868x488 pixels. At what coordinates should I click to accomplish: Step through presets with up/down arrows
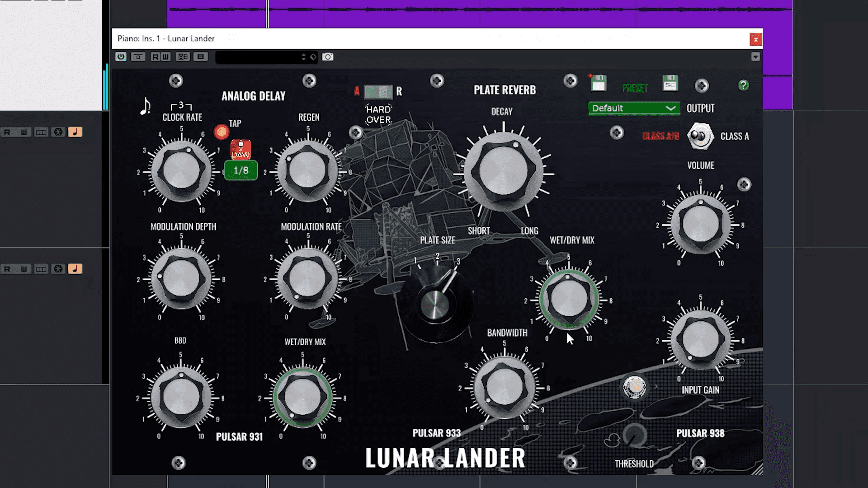304,57
